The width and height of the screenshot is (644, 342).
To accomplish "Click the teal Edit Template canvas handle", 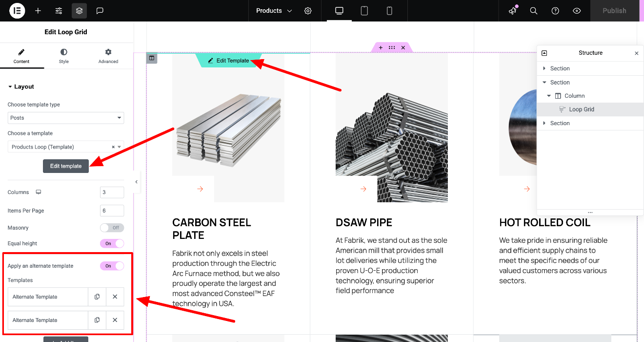I will point(228,61).
